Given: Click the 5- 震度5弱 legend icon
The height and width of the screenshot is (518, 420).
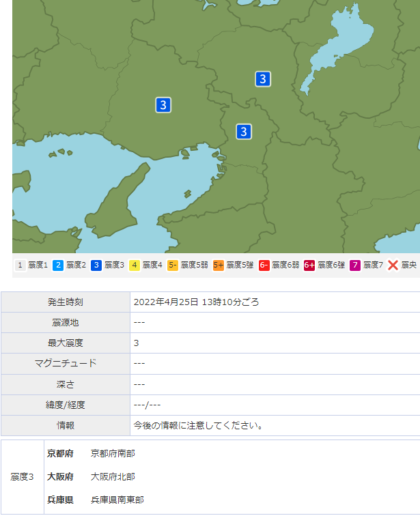Looking at the screenshot, I should (173, 265).
